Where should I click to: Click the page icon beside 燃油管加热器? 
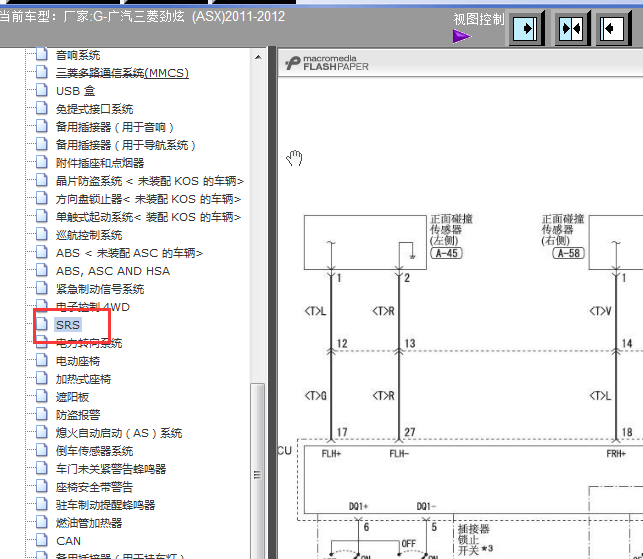(x=41, y=522)
